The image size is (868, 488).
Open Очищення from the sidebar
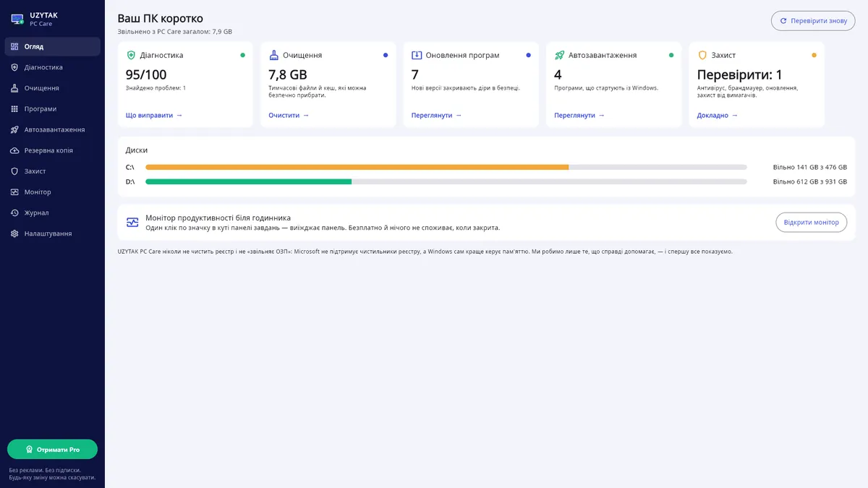tap(52, 88)
